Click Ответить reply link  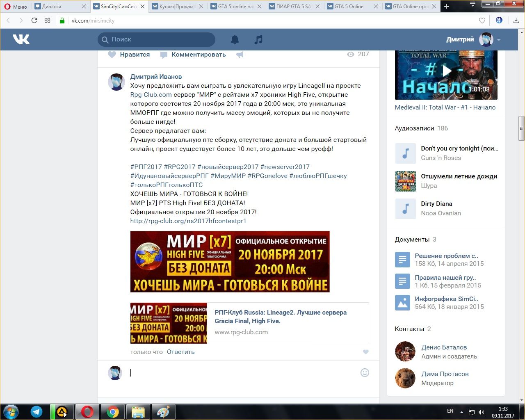(x=180, y=352)
